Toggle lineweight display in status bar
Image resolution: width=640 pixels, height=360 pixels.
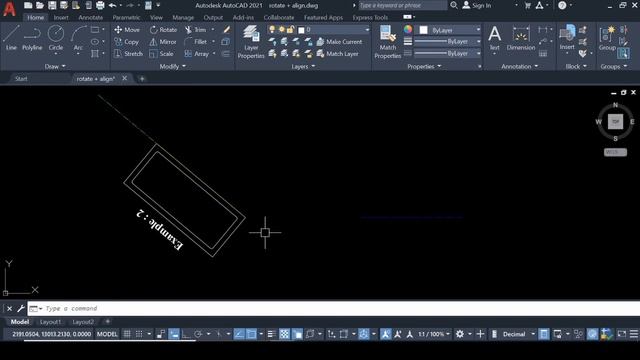271,334
